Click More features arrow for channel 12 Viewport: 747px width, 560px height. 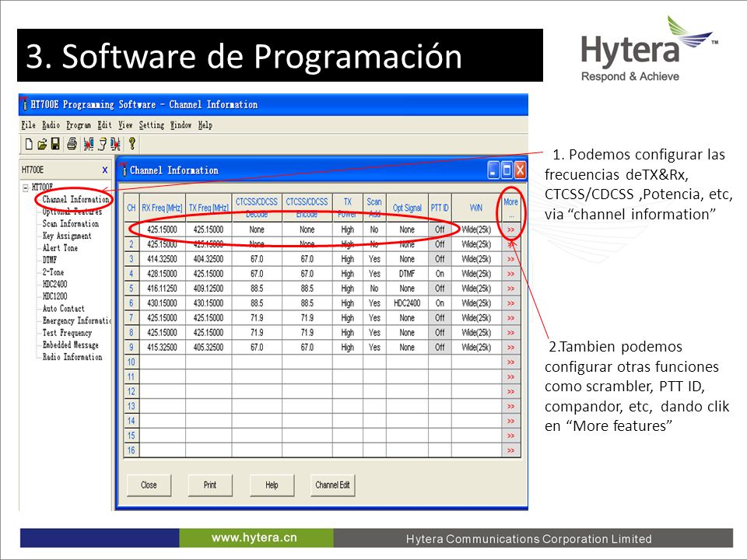pos(511,392)
